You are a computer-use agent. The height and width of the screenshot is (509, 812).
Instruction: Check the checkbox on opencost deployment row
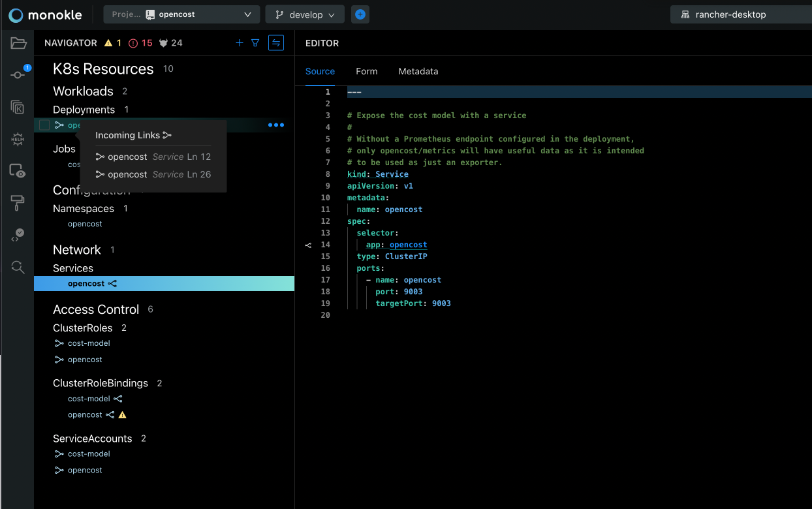coord(44,125)
